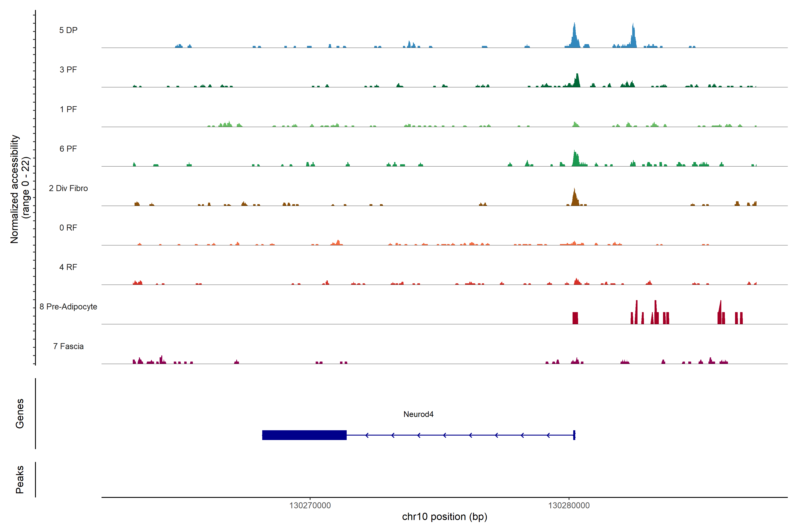This screenshot has width=798, height=532.
Task: Click the 2 Div Fibro track label
Action: pos(68,188)
